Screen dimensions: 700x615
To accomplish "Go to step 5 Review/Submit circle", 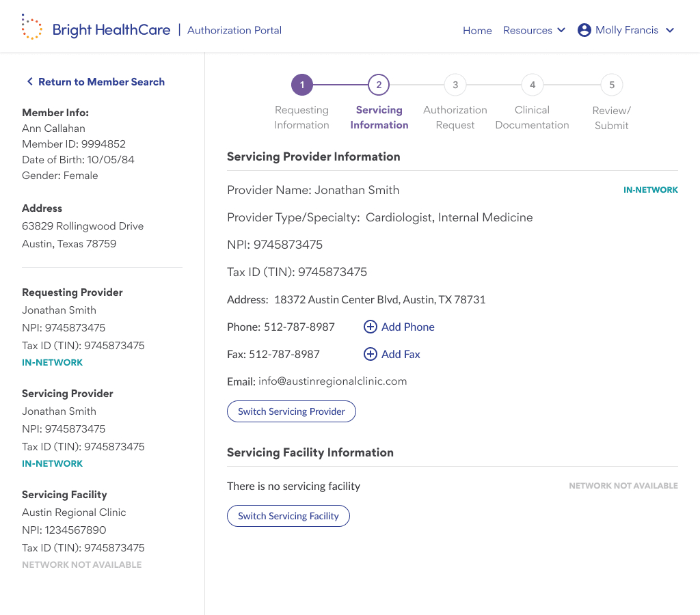I will 612,85.
